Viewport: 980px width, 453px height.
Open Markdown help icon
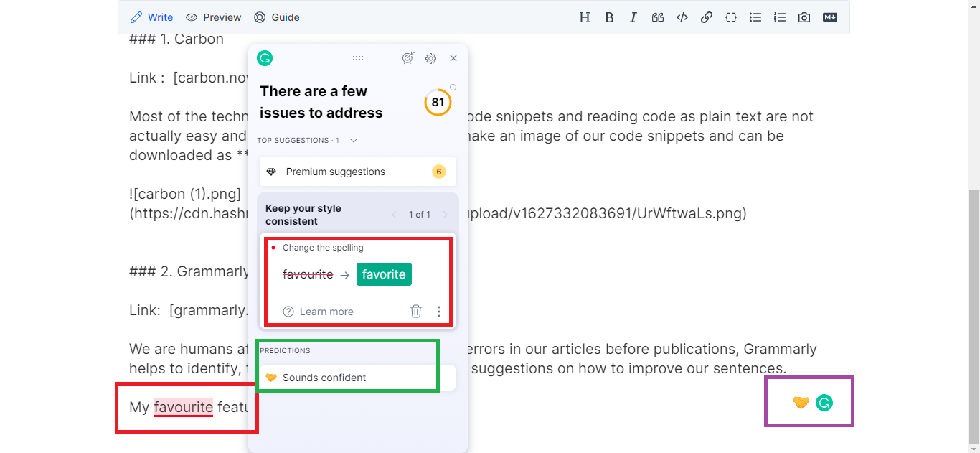pos(830,17)
